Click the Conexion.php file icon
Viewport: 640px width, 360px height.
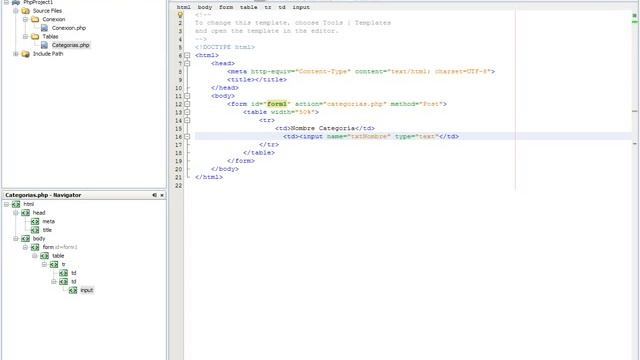tap(44, 28)
